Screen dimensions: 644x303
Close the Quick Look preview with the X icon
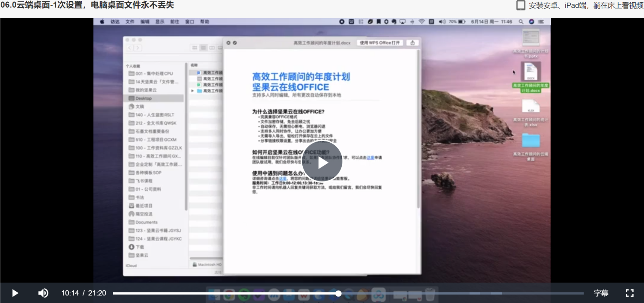[228, 43]
